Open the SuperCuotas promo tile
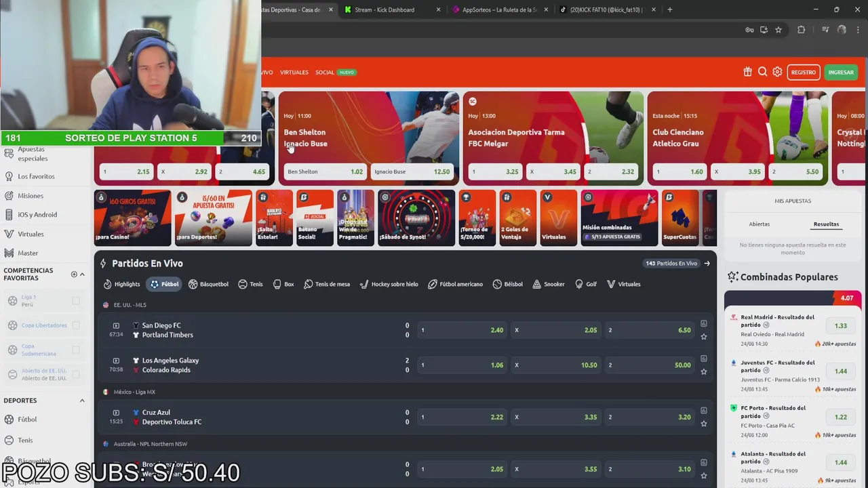This screenshot has width=868, height=488. click(680, 218)
